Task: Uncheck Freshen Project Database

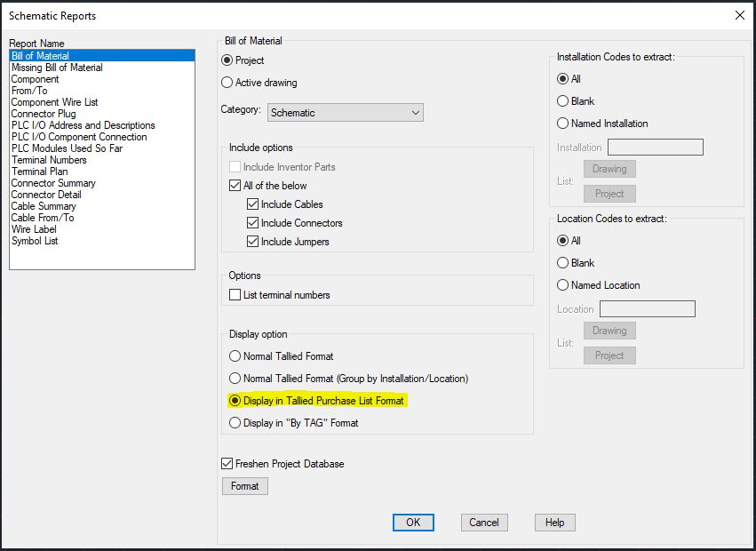Action: pos(226,463)
